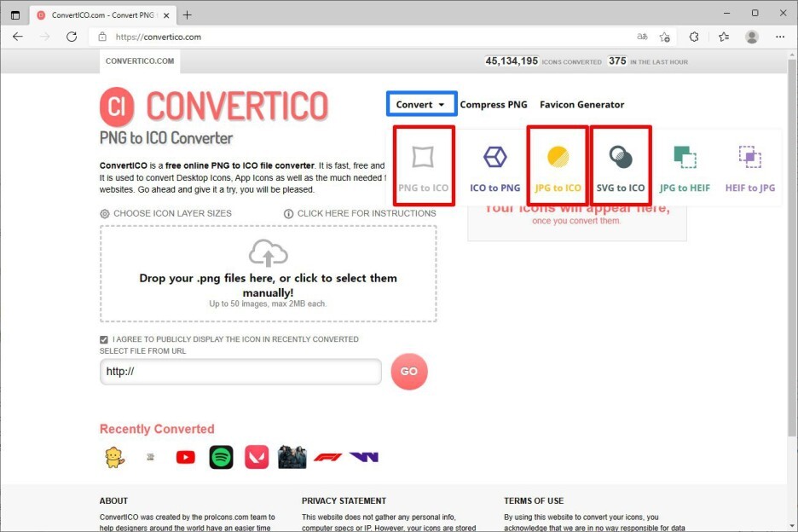Viewport: 798px width, 532px height.
Task: Click the cloud upload drop area
Action: click(x=269, y=274)
